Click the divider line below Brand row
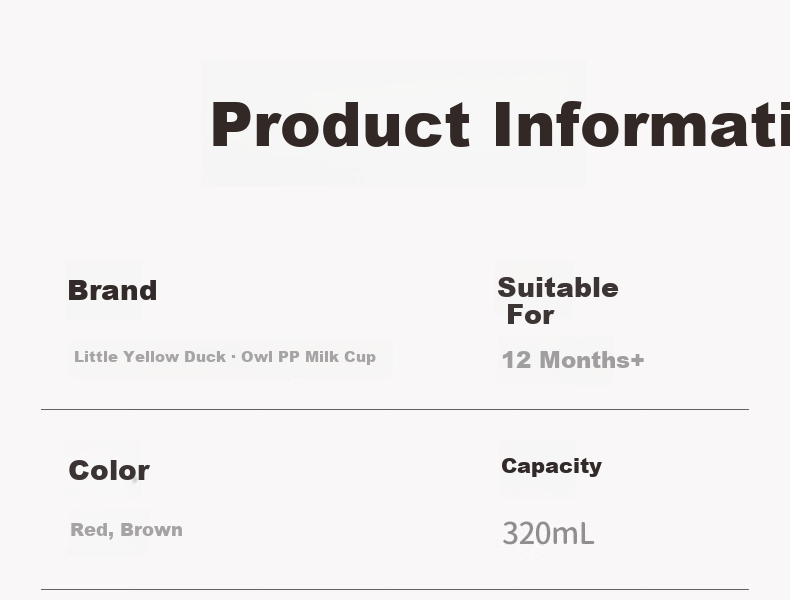The image size is (790, 600). tap(395, 410)
